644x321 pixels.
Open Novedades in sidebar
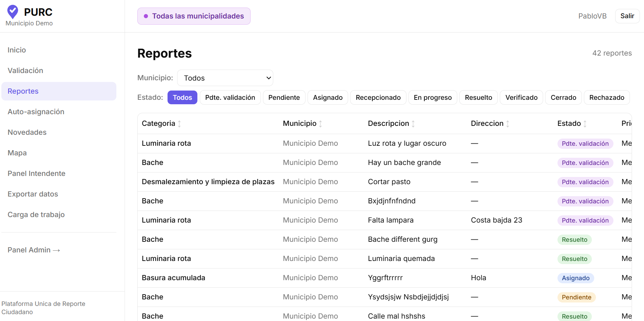(x=59, y=132)
